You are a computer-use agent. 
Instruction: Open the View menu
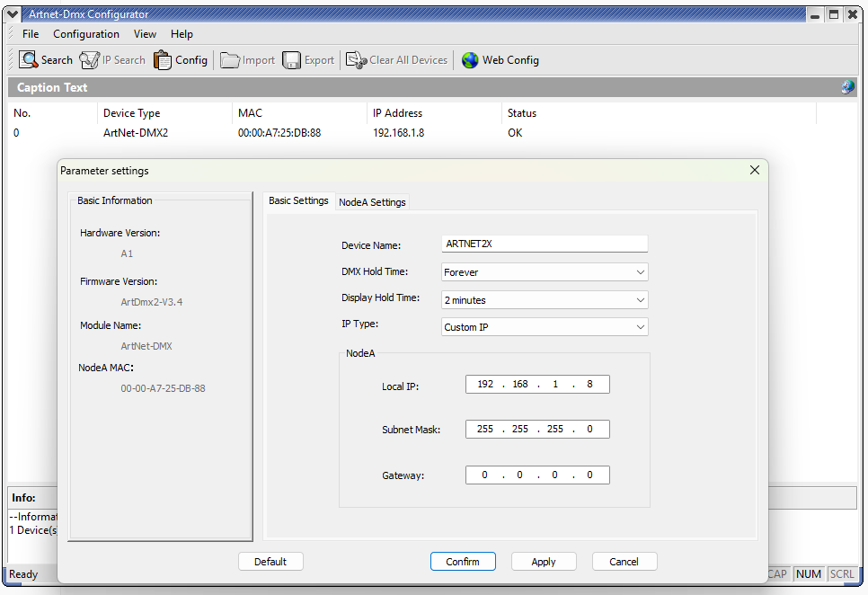pos(145,34)
